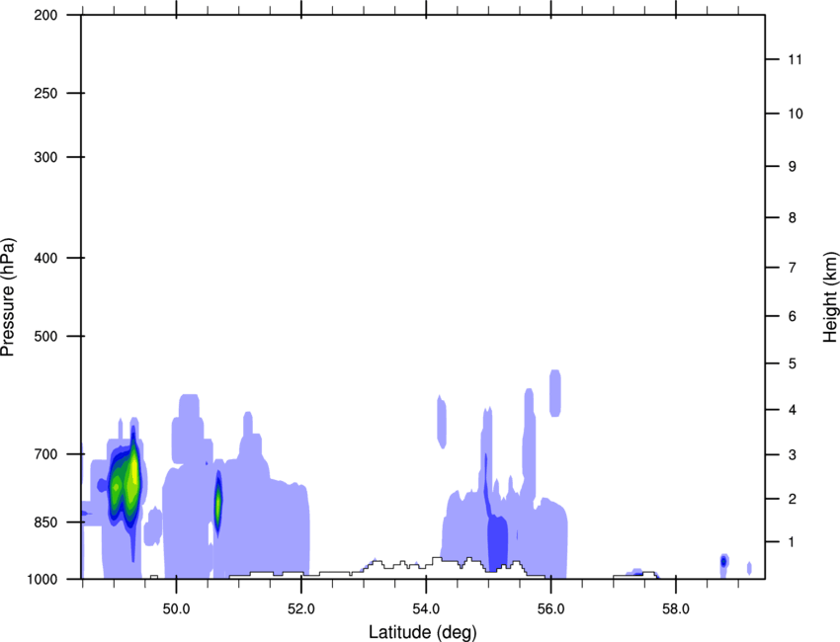The width and height of the screenshot is (840, 642).
Task: Click the dark blue column near 55 degrees latitude
Action: pyautogui.click(x=497, y=543)
